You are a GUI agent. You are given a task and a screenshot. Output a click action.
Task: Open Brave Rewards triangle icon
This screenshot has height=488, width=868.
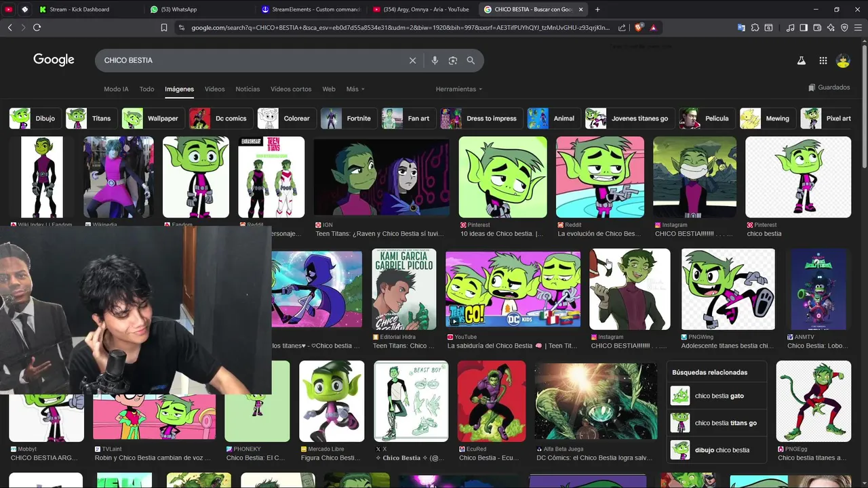[653, 28]
